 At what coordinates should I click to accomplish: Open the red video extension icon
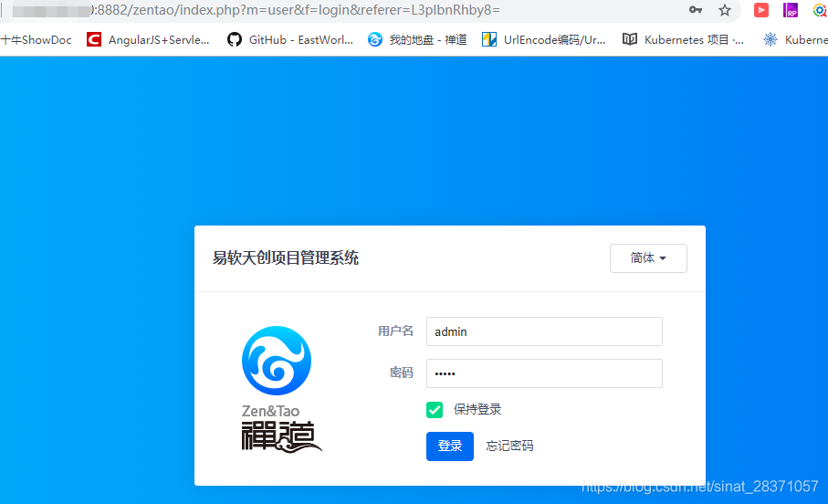(x=761, y=10)
